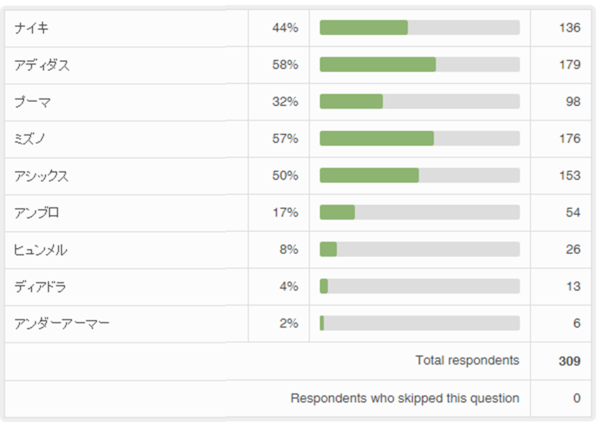Viewport: 600px width, 426px height.
Task: Click the ヒュンメル row label
Action: click(x=42, y=249)
